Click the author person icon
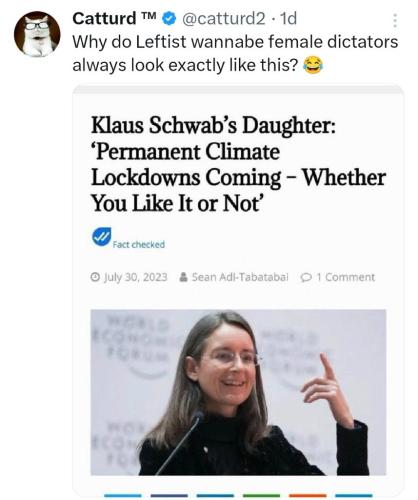The width and height of the screenshot is (418, 500). coord(183,277)
